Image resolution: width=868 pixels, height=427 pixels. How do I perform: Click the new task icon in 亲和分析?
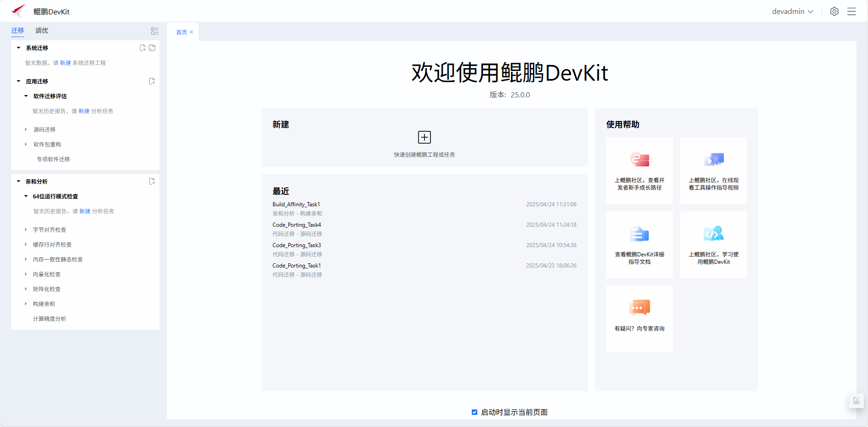point(152,181)
